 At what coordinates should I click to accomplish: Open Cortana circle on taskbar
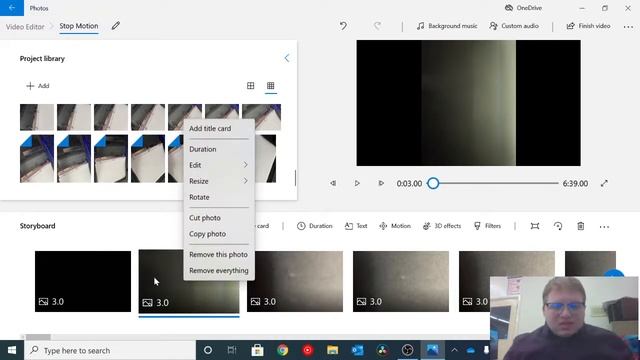pos(208,350)
